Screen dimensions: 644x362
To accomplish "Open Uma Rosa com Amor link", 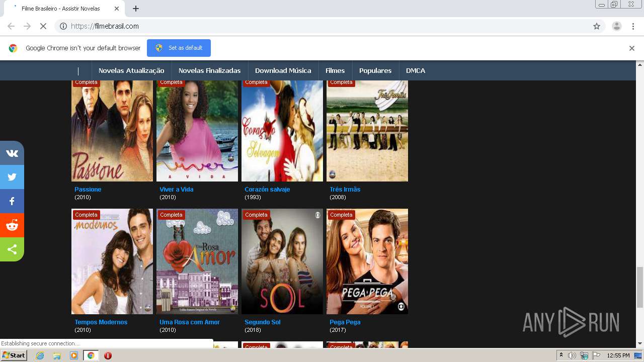I will coord(190,322).
